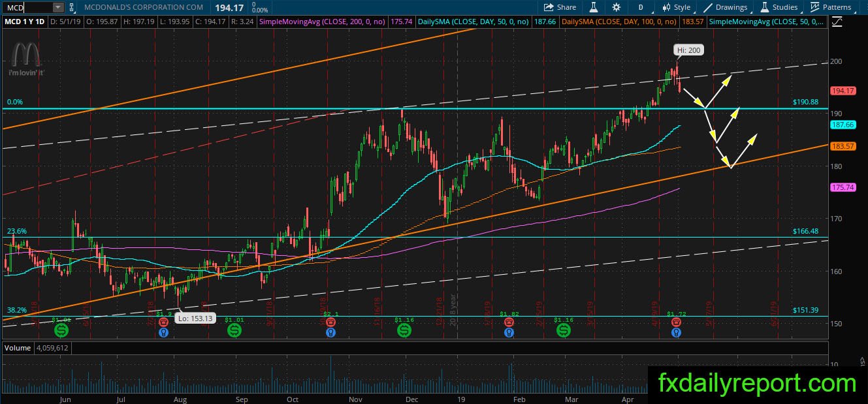Open the D timeframe selector

641,7
